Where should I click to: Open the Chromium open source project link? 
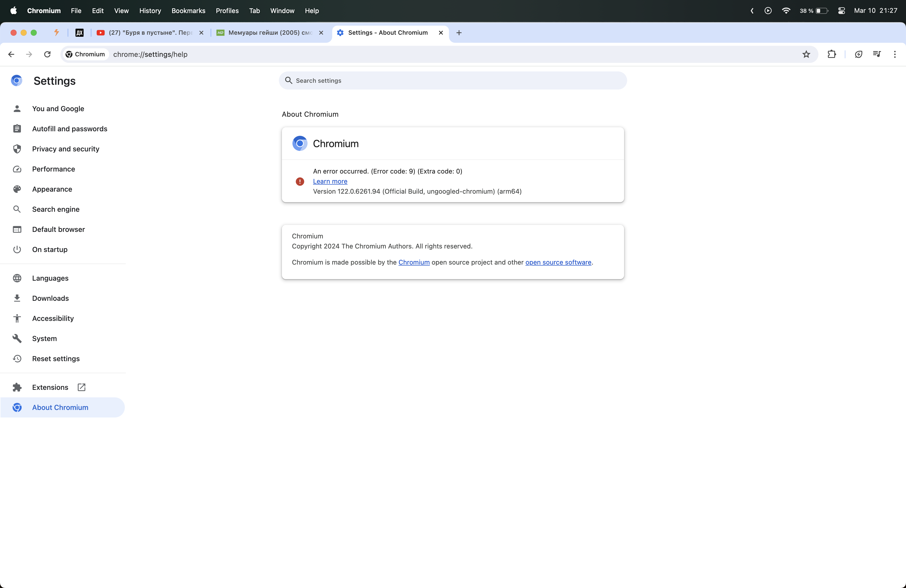(414, 262)
